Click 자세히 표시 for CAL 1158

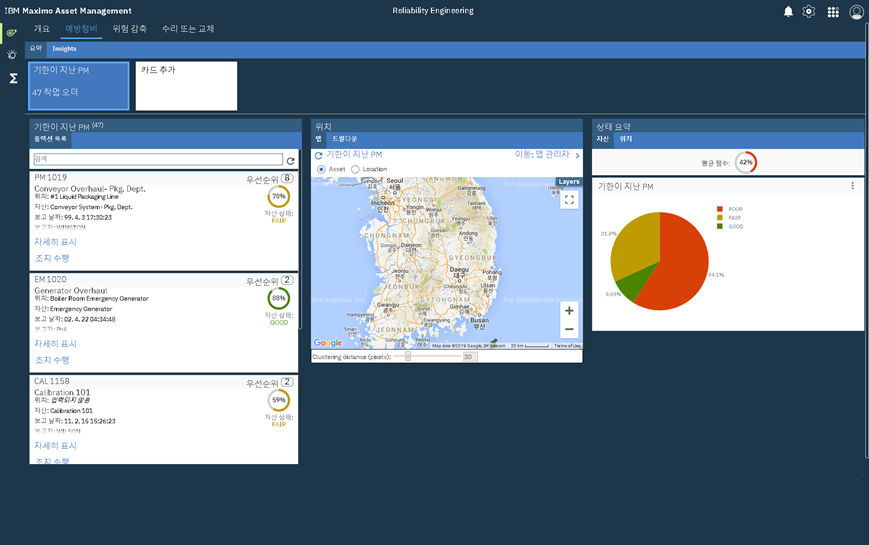[x=55, y=446]
